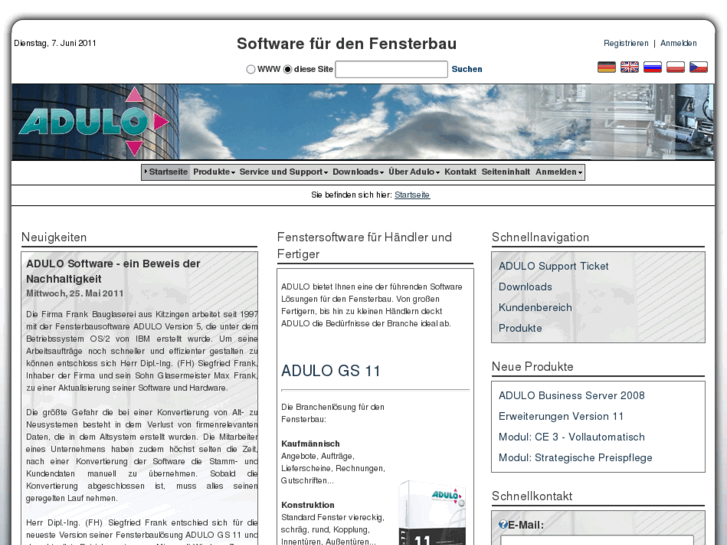The image size is (727, 545).
Task: Open the Registrieren link
Action: click(626, 43)
